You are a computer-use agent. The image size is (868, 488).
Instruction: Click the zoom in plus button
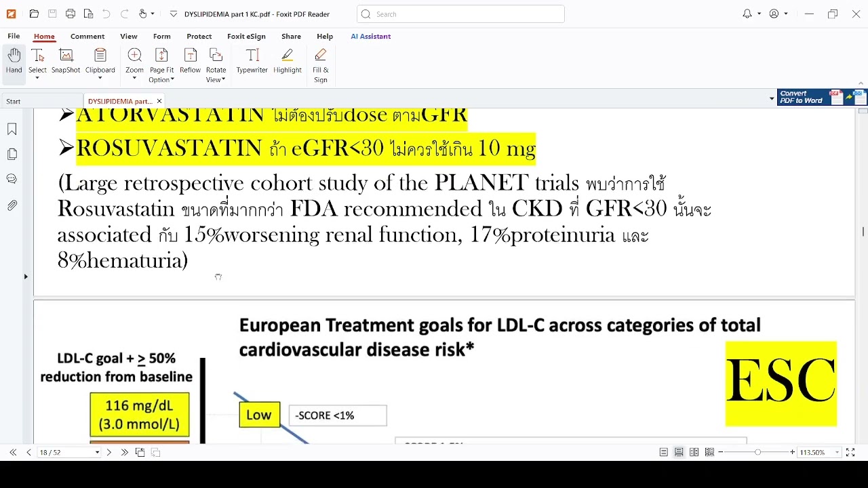tap(793, 452)
